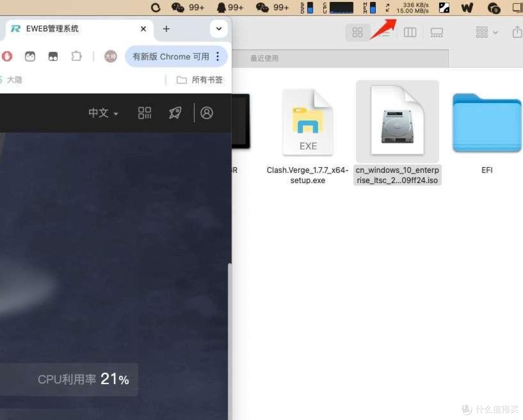The height and width of the screenshot is (420, 523).
Task: Switch Finder to column view
Action: coord(410,32)
